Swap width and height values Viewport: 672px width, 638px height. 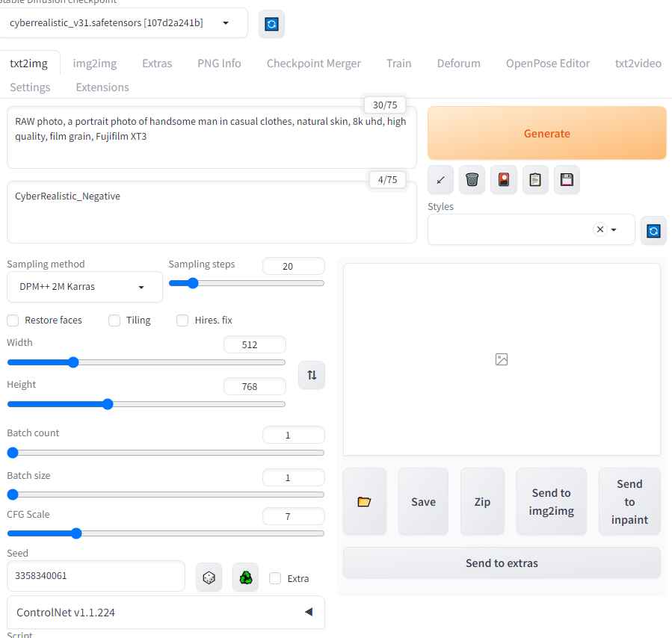pyautogui.click(x=312, y=375)
